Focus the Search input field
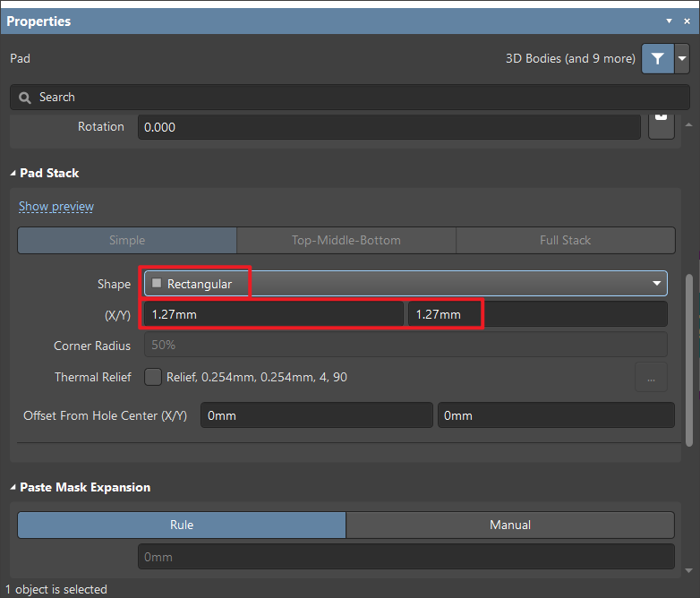This screenshot has height=598, width=700. click(x=350, y=98)
